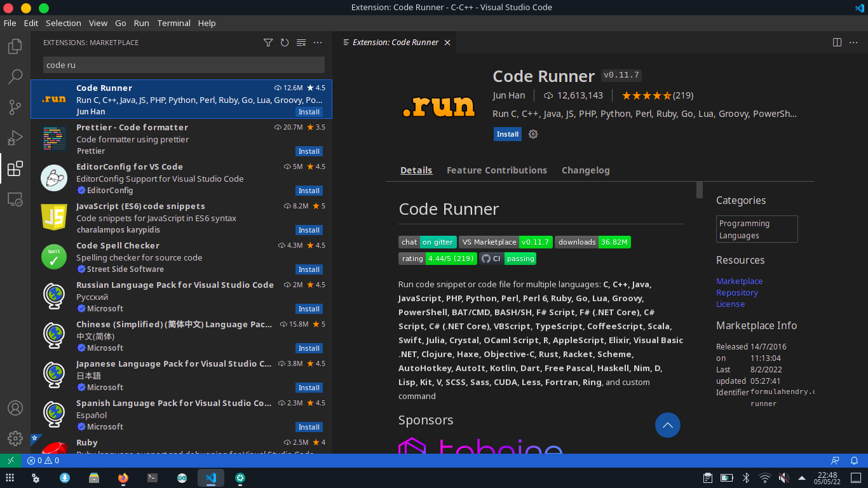Select the Details tab
This screenshot has height=488, width=868.
(416, 170)
